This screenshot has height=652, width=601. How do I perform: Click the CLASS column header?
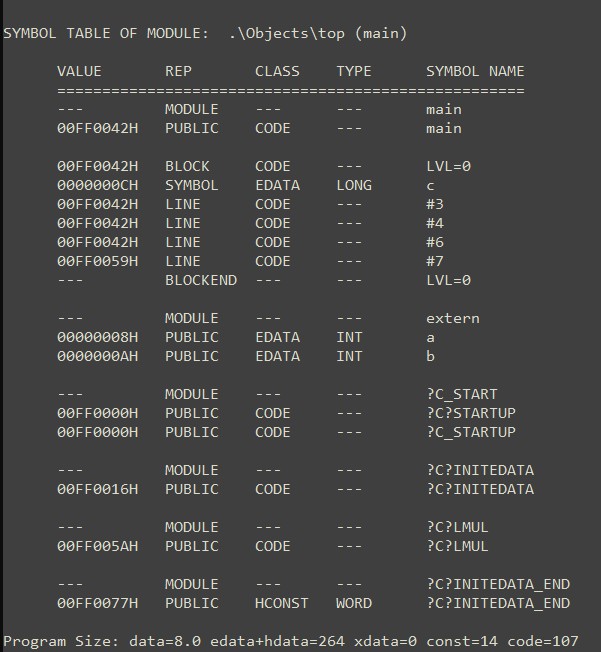(277, 71)
